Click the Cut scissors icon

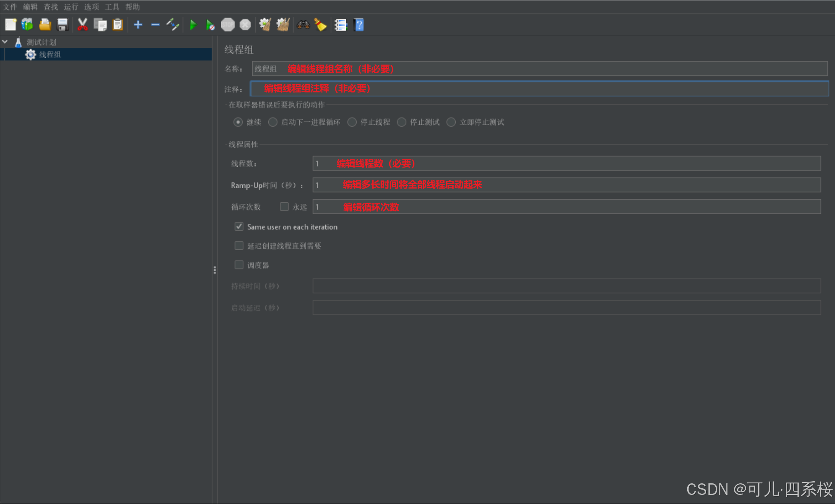[x=83, y=25]
